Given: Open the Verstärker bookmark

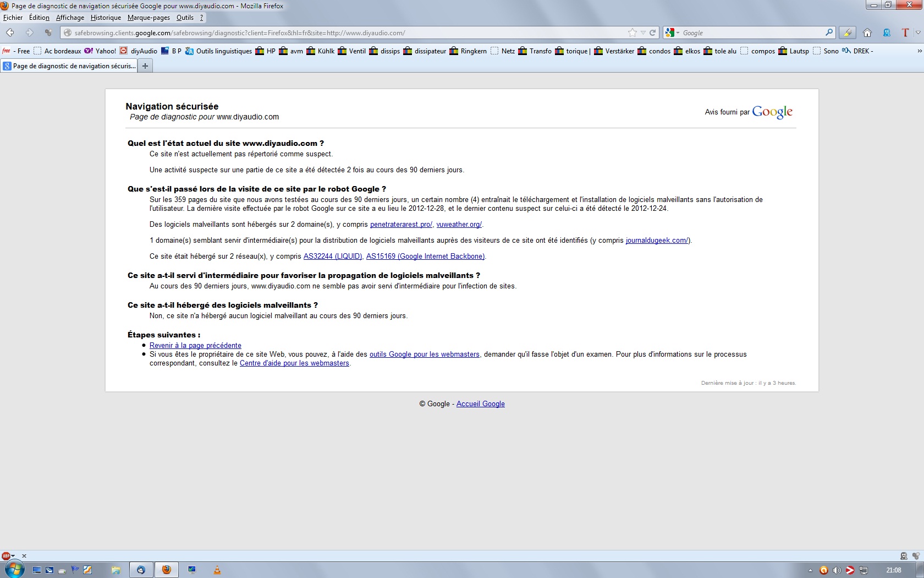Looking at the screenshot, I should 614,51.
